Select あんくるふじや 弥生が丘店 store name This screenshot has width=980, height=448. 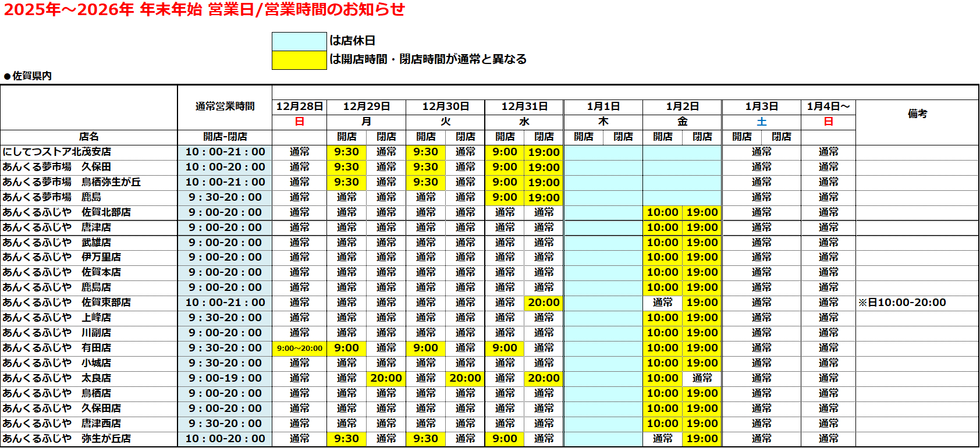click(x=66, y=439)
